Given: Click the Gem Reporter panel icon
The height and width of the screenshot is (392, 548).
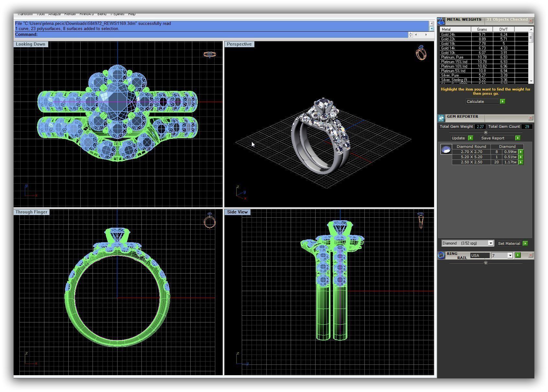Looking at the screenshot, I should (x=441, y=118).
